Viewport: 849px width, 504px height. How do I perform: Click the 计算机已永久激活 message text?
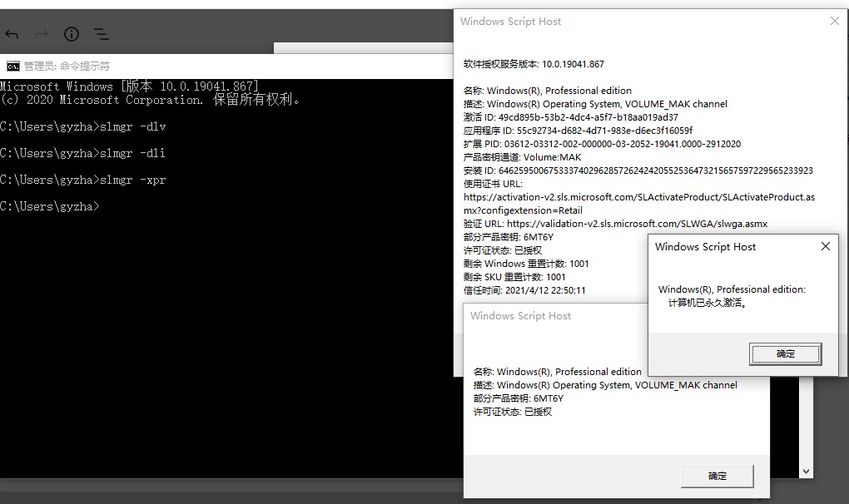click(707, 303)
